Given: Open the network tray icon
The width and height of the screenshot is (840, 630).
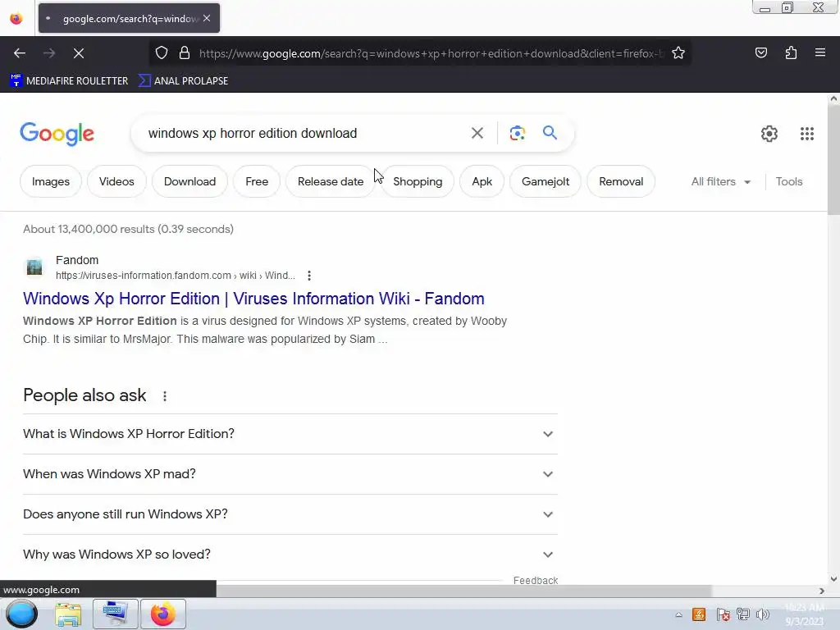Looking at the screenshot, I should (x=743, y=614).
